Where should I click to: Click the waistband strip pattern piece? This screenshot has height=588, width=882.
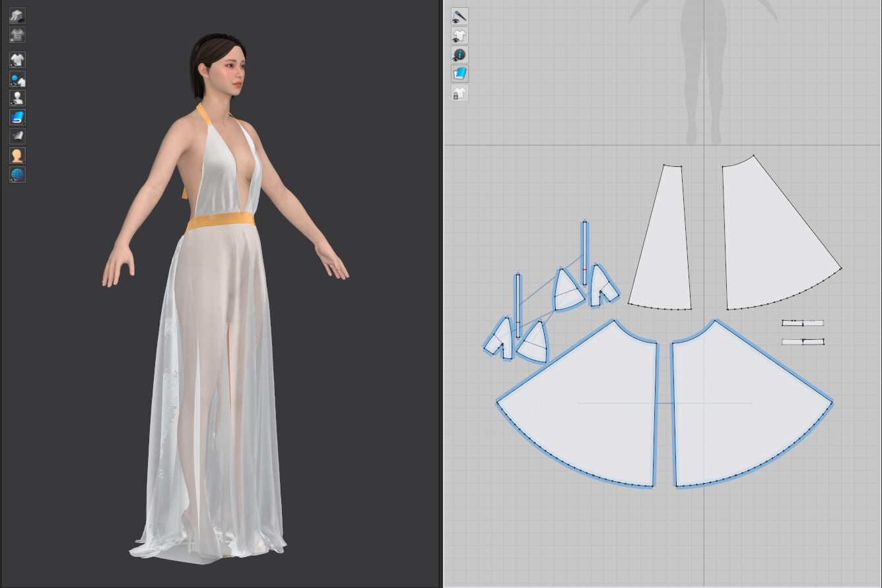[x=802, y=323]
